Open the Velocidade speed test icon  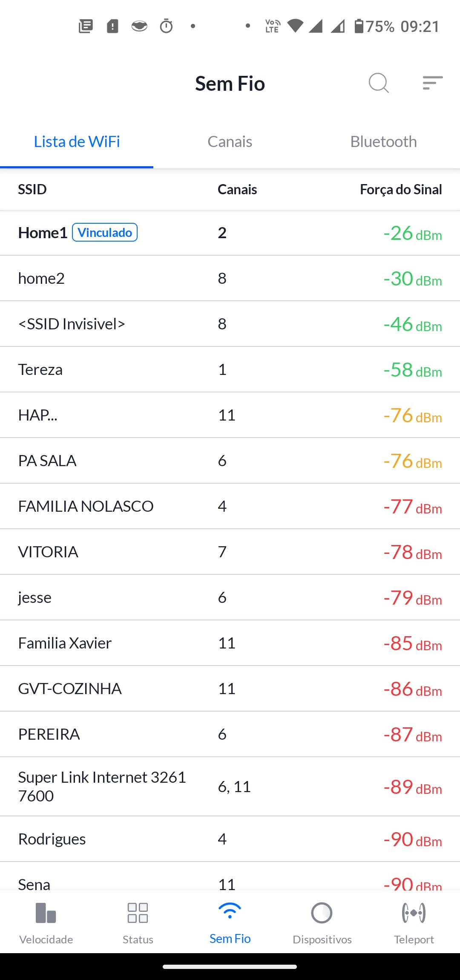tap(46, 913)
